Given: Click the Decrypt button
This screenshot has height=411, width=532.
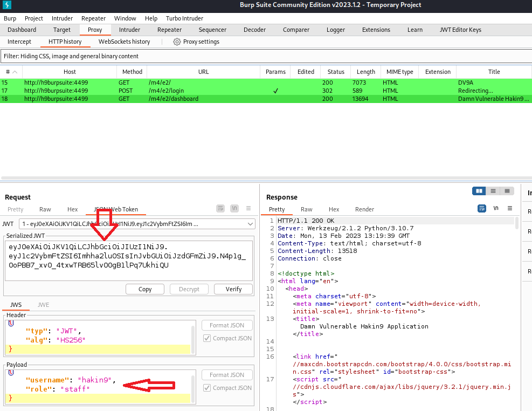Looking at the screenshot, I should coord(189,289).
